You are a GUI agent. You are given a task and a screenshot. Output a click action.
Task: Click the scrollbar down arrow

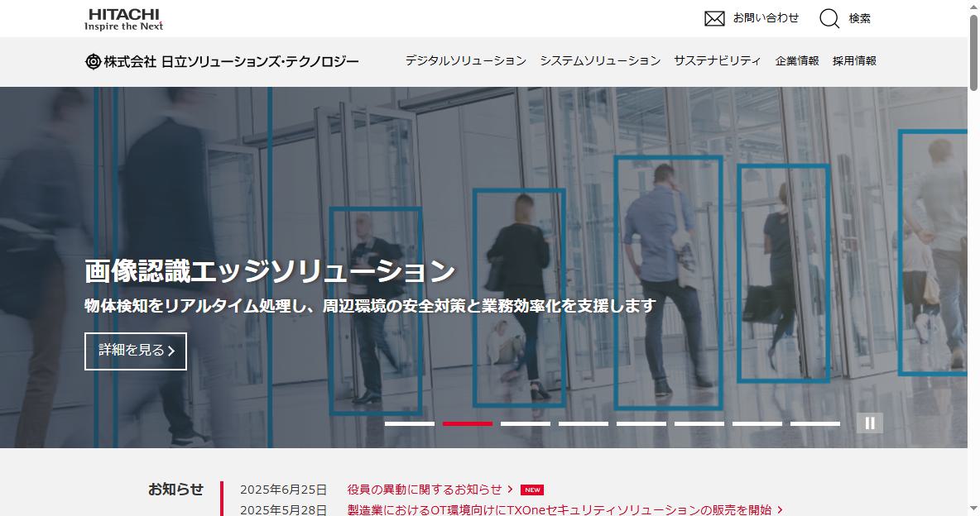tap(973, 509)
